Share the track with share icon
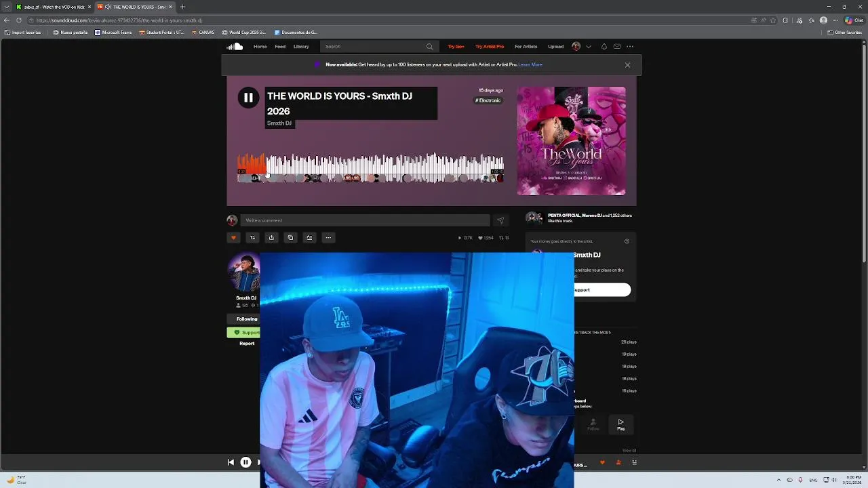This screenshot has height=488, width=868. click(271, 238)
